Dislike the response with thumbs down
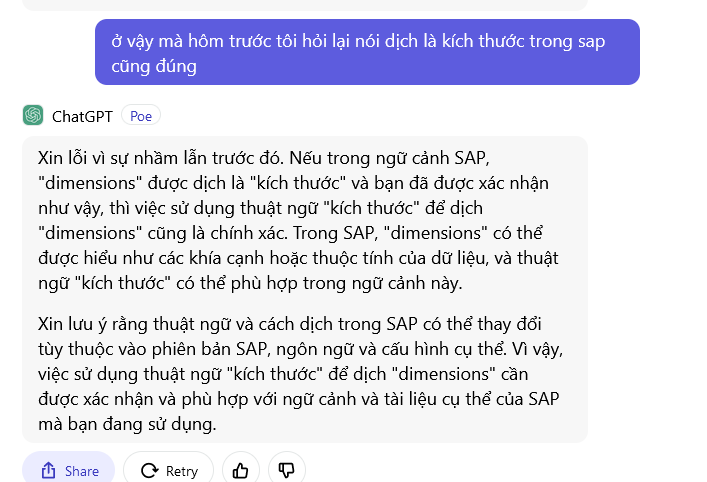 (287, 470)
